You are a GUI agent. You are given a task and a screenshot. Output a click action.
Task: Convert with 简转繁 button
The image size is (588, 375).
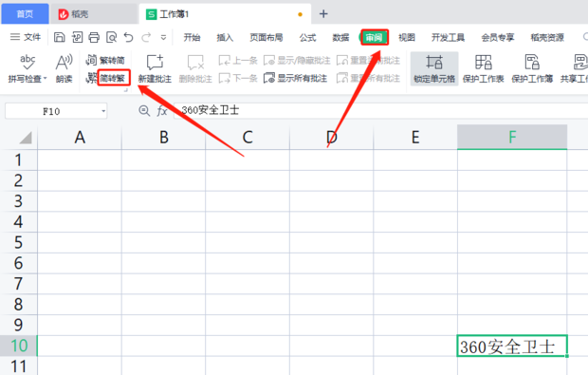108,78
